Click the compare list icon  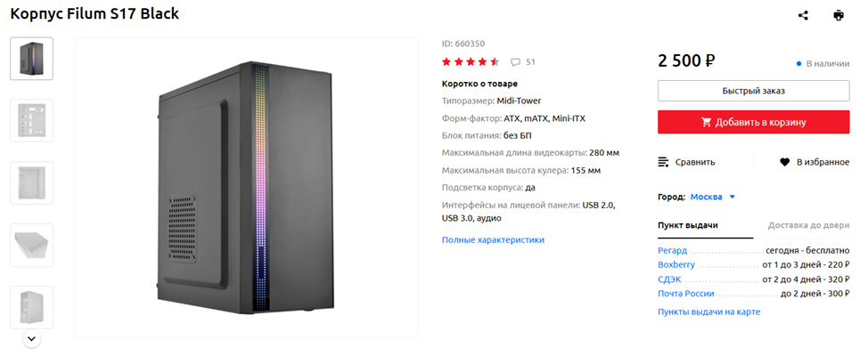click(663, 162)
